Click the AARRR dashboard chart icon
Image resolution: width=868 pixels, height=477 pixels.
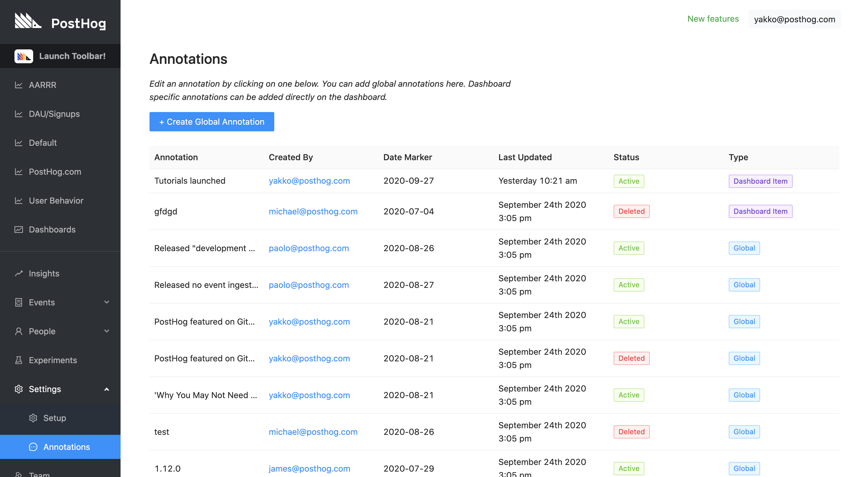(18, 85)
